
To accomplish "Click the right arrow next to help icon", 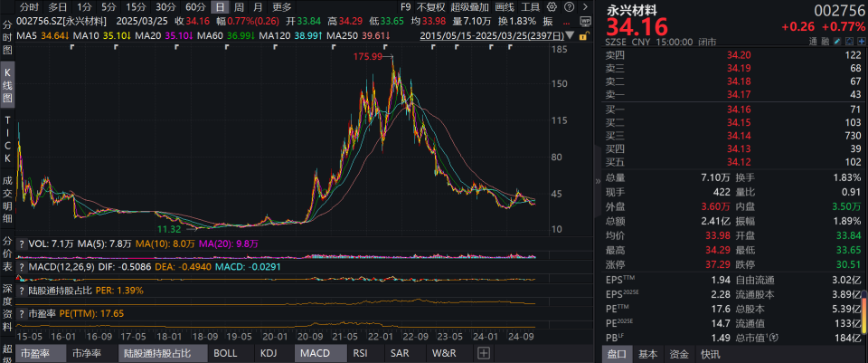I will [x=585, y=7].
